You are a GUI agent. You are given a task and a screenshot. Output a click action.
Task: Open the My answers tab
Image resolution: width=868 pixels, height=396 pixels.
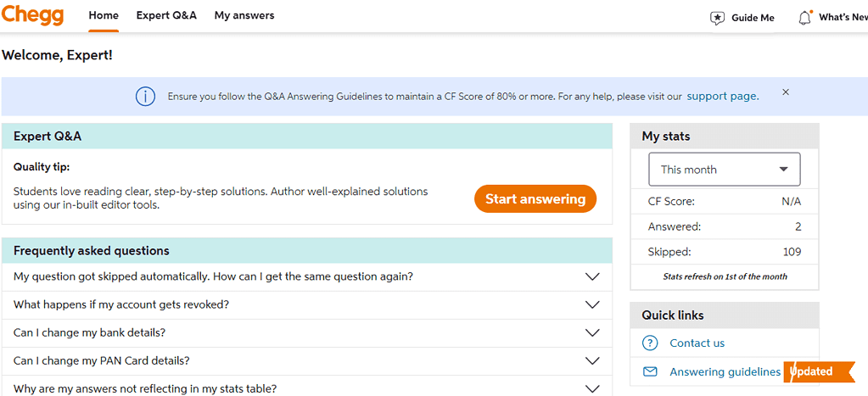click(x=244, y=15)
